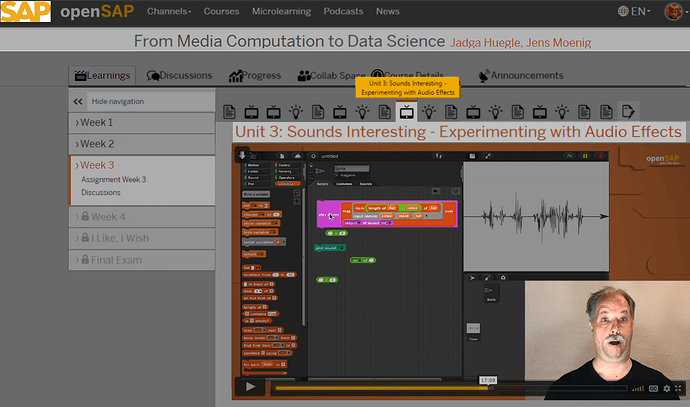Select the highlighted current Unit 3 video icon
The image size is (690, 407).
point(407,112)
